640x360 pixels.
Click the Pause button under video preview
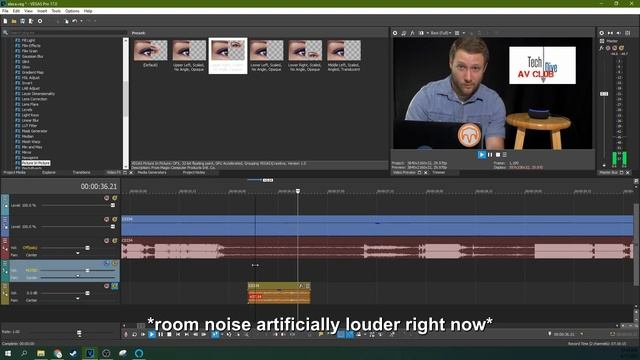pos(490,155)
